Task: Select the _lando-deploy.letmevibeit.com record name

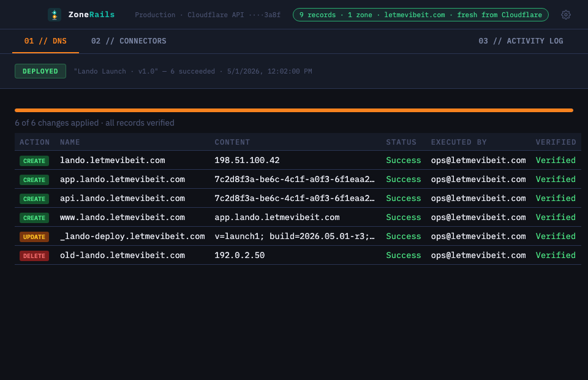Action: click(x=132, y=237)
